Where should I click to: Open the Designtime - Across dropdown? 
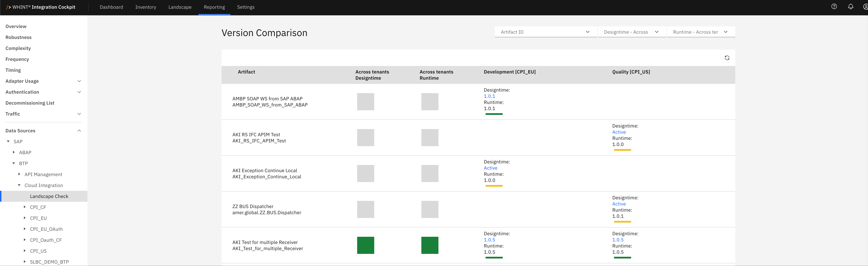(632, 32)
